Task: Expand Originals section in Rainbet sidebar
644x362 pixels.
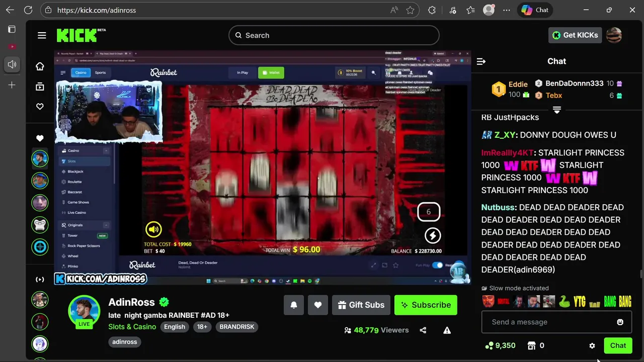Action: pyautogui.click(x=106, y=225)
